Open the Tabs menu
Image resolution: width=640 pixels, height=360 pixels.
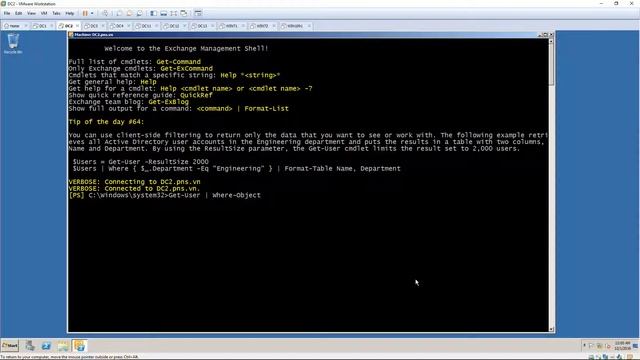coord(56,13)
